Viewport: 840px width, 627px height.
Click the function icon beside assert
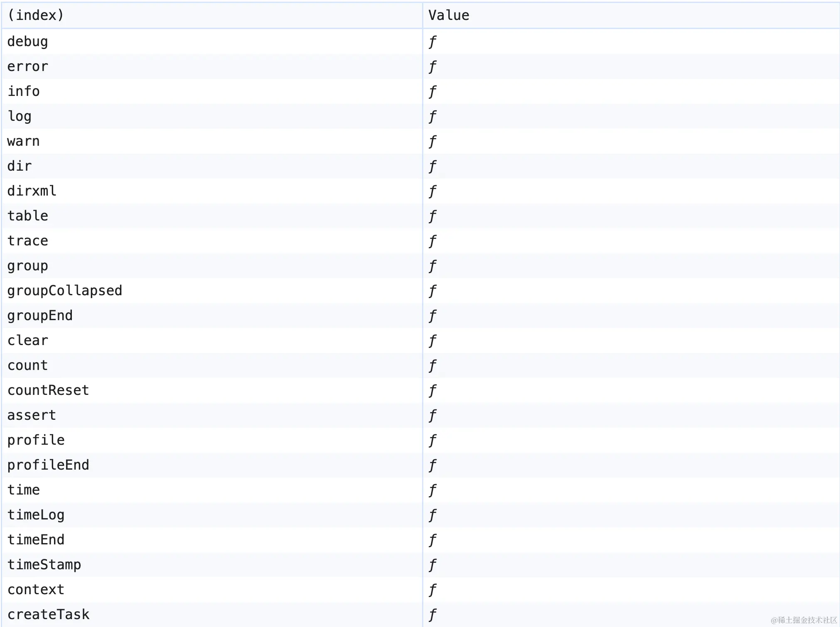click(x=432, y=415)
